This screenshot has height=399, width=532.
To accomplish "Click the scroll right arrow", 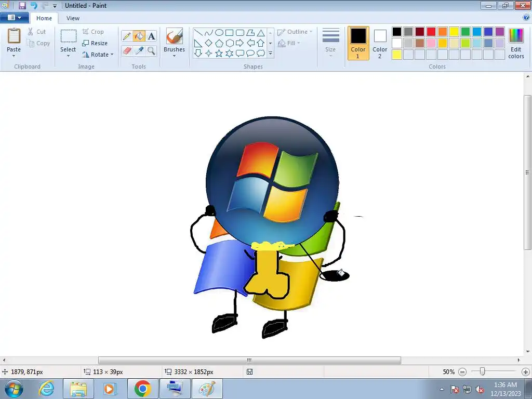I will tap(518, 360).
